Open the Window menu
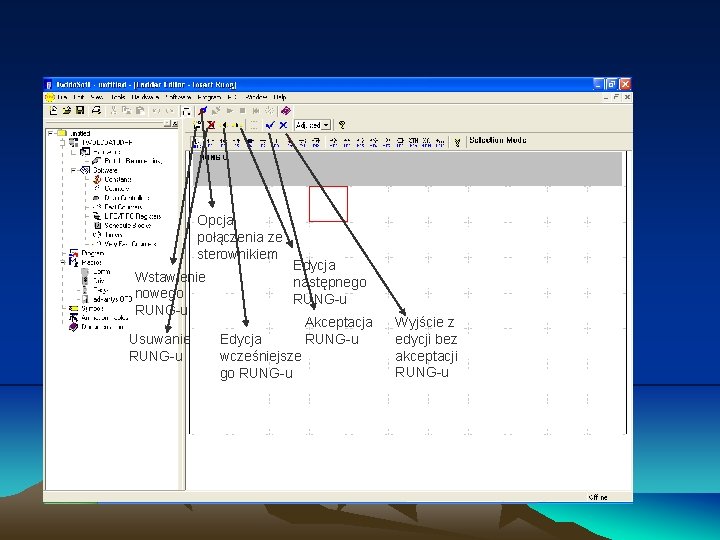 (x=256, y=97)
